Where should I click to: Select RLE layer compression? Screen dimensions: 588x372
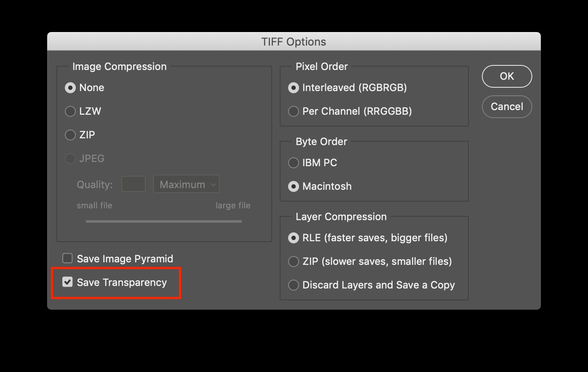(x=294, y=238)
